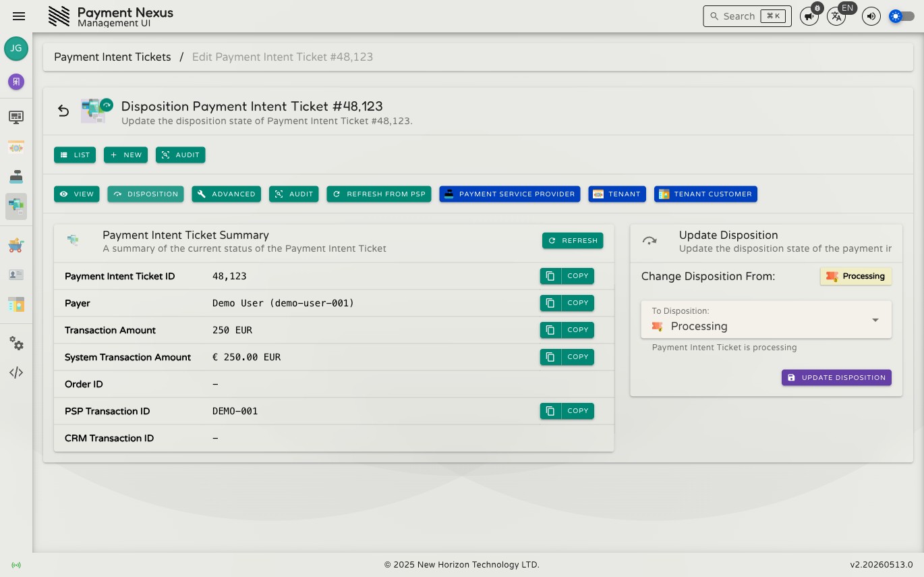This screenshot has height=577, width=924.
Task: Click the Search field in header
Action: 747,16
